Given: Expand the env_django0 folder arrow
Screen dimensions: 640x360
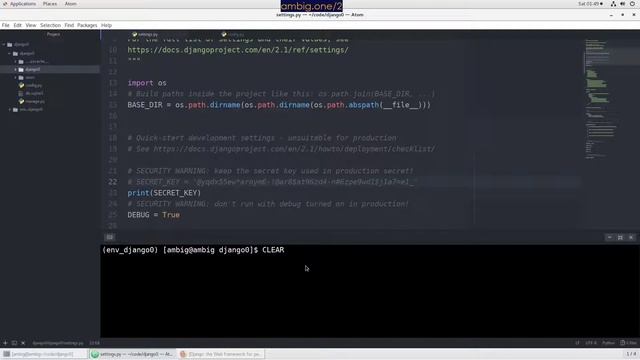Looking at the screenshot, I should pyautogui.click(x=10, y=109).
